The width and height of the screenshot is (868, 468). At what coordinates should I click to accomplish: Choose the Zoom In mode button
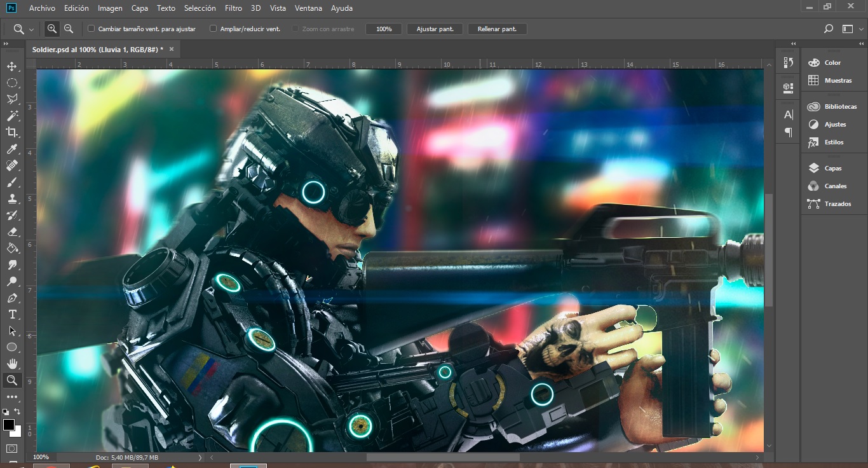point(52,29)
